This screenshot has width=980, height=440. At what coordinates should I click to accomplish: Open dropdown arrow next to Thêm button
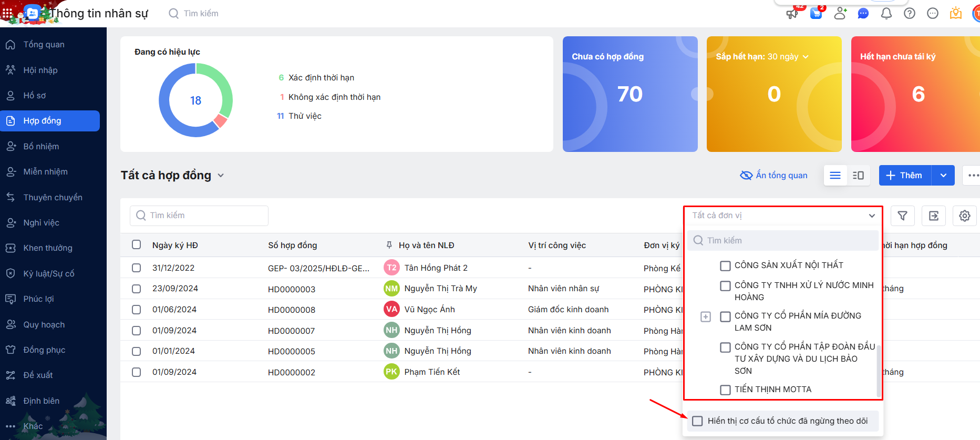943,176
